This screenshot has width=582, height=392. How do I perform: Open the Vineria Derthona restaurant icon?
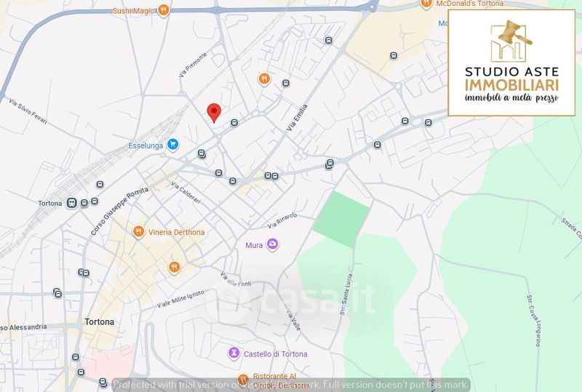[x=138, y=232]
